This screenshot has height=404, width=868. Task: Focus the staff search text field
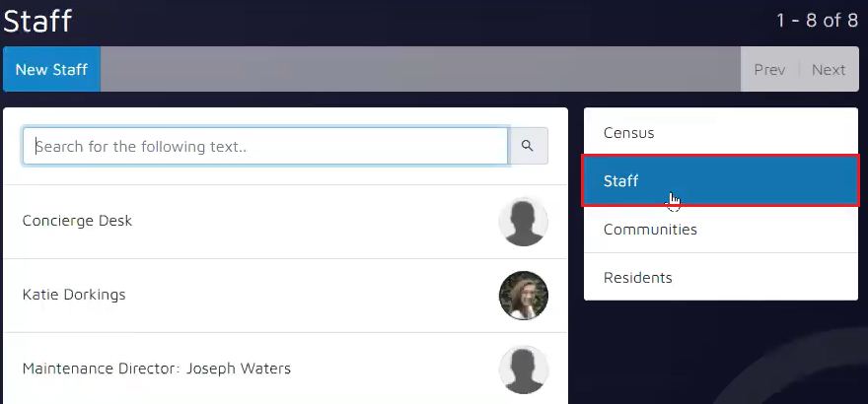(264, 146)
